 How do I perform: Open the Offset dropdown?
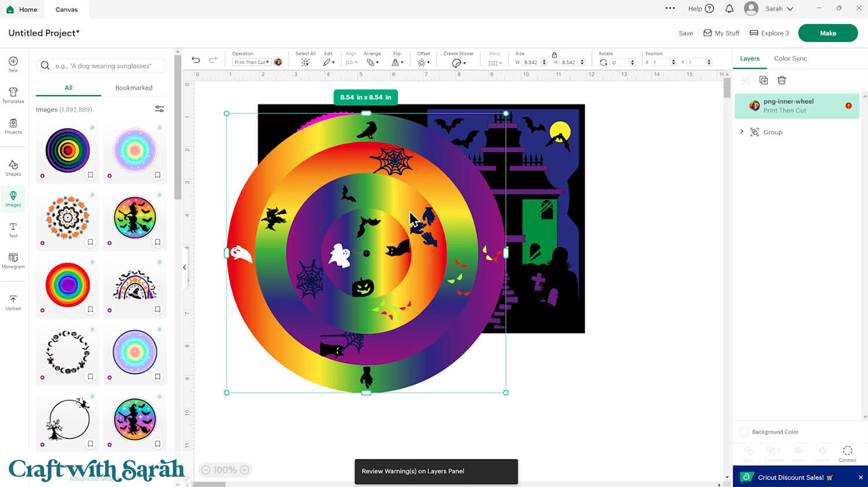tap(423, 62)
